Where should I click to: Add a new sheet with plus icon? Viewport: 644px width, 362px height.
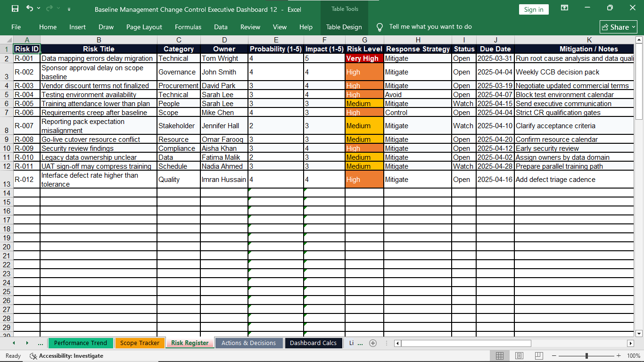tap(373, 343)
